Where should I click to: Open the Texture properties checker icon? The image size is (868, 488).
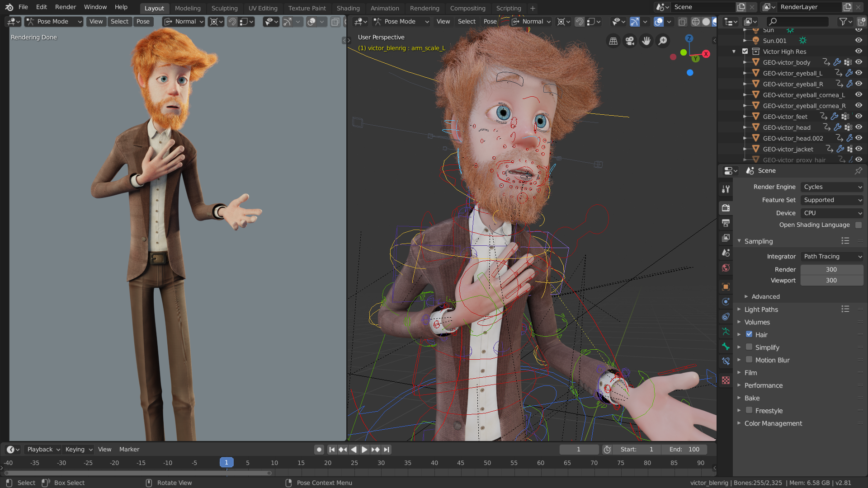(x=726, y=380)
